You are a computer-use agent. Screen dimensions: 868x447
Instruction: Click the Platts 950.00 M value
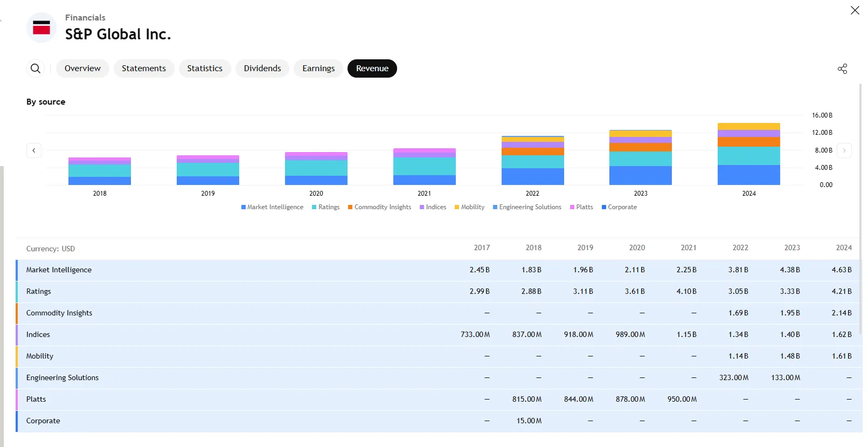point(682,400)
